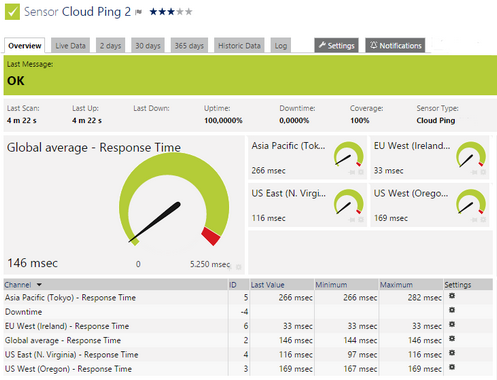Open gear settings in US West gauge tile
The width and height of the screenshot is (497, 380).
pyautogui.click(x=483, y=220)
